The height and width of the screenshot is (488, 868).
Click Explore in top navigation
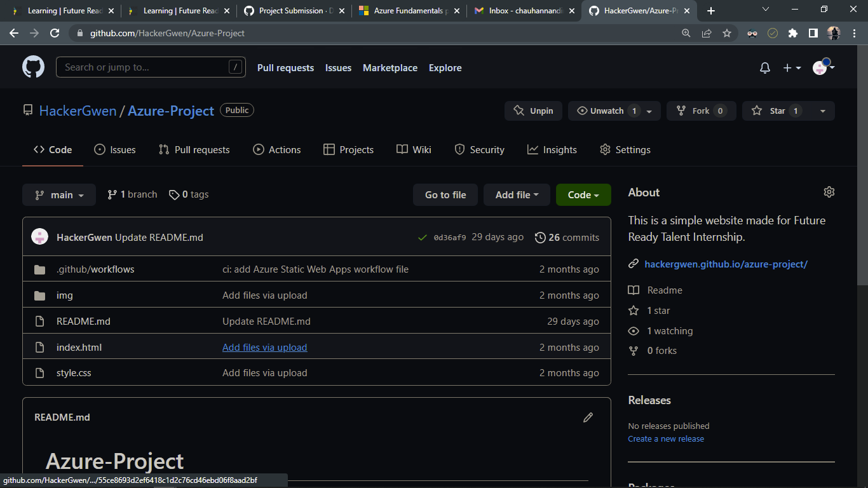coord(445,68)
